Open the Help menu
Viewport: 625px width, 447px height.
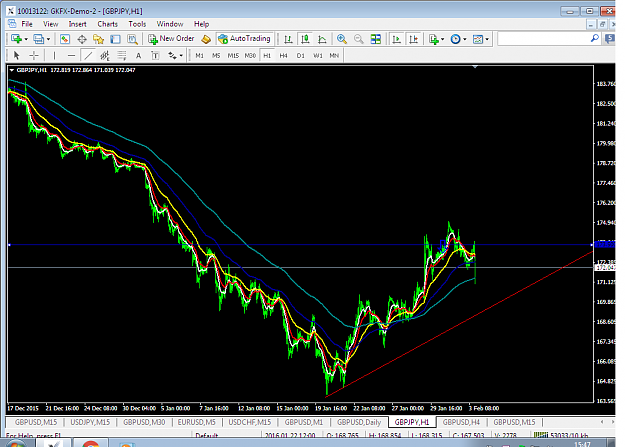pyautogui.click(x=201, y=24)
